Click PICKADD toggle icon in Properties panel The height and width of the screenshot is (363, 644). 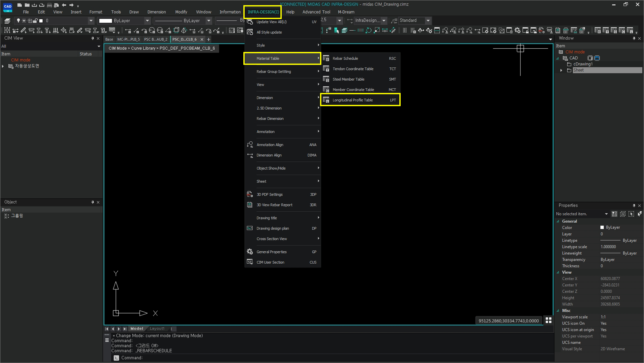(x=623, y=214)
